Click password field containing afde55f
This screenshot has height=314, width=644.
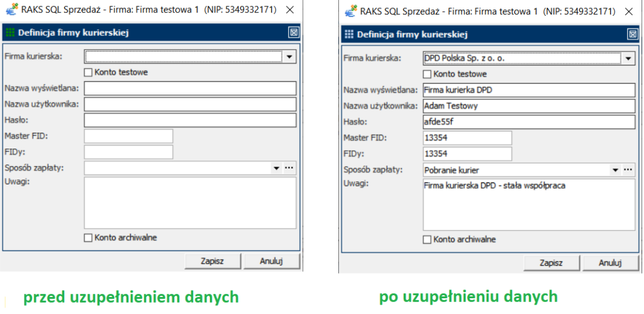(529, 121)
